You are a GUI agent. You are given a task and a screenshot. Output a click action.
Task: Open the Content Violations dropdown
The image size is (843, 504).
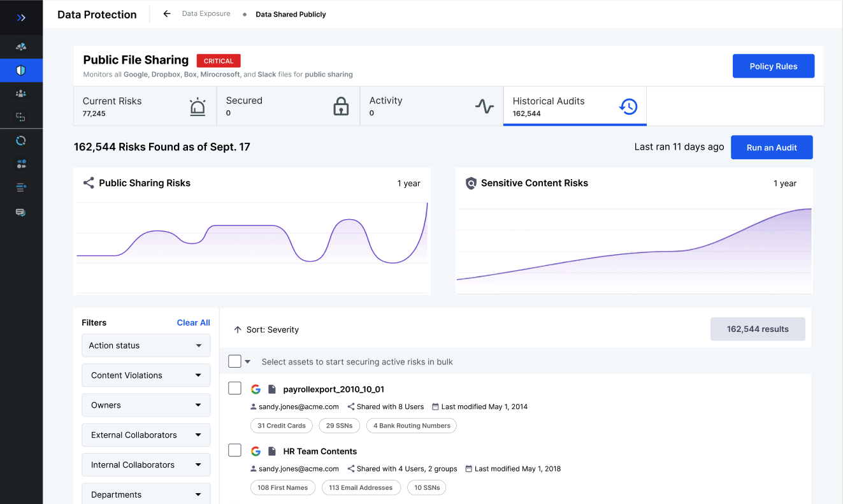145,375
